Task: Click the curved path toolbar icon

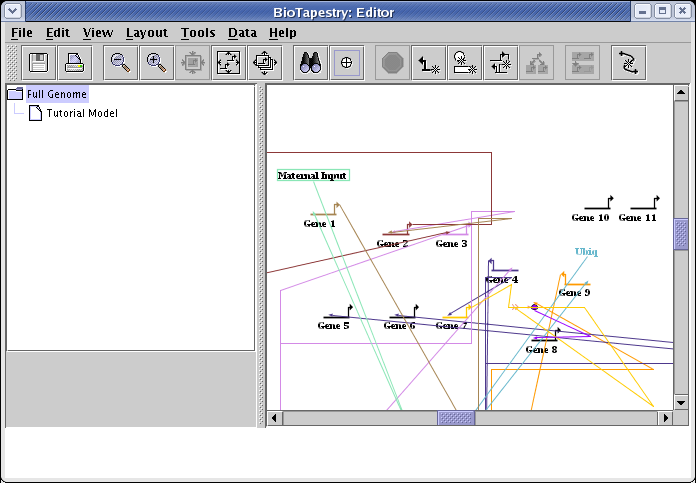Action: click(628, 63)
